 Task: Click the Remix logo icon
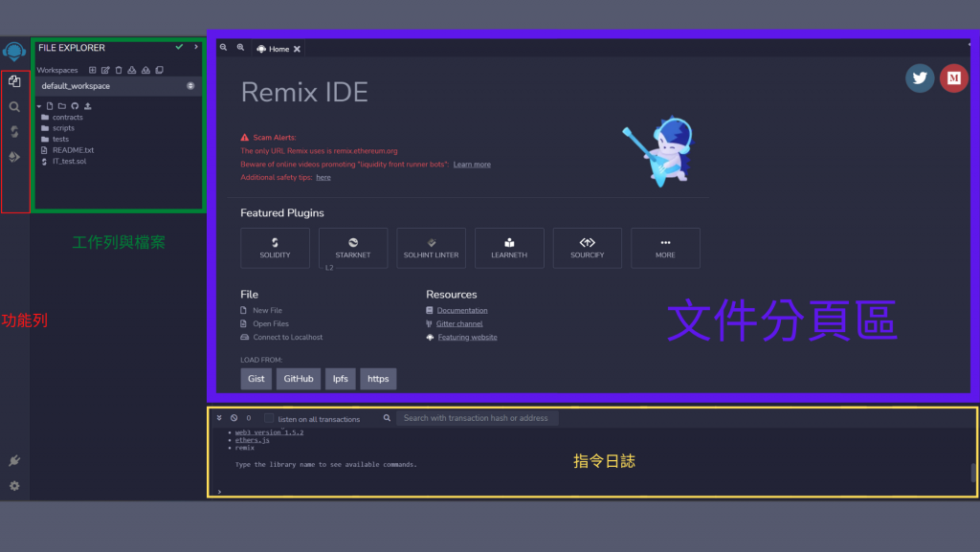click(13, 52)
